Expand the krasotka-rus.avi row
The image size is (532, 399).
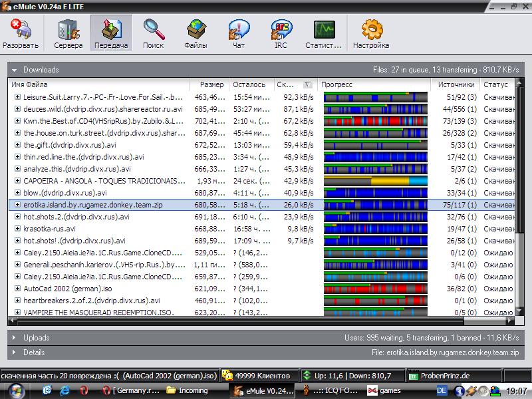click(17, 229)
